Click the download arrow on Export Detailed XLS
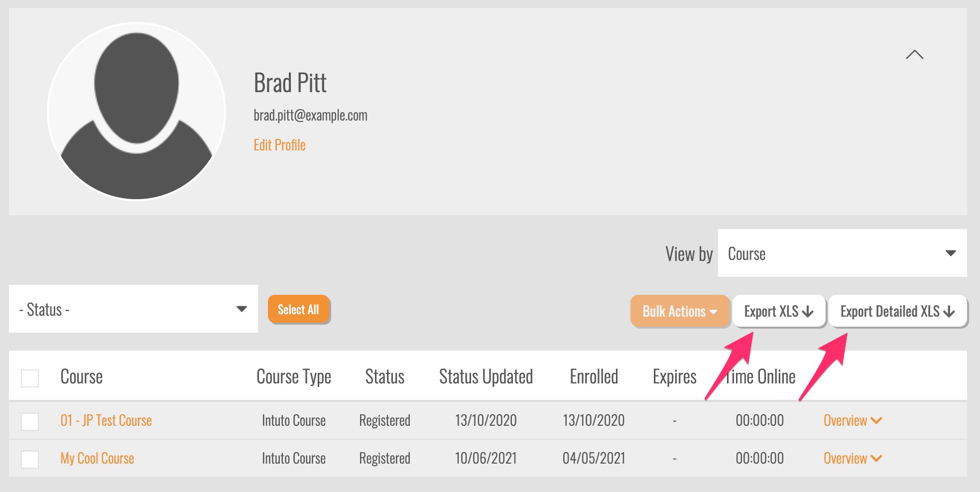 [x=949, y=312]
